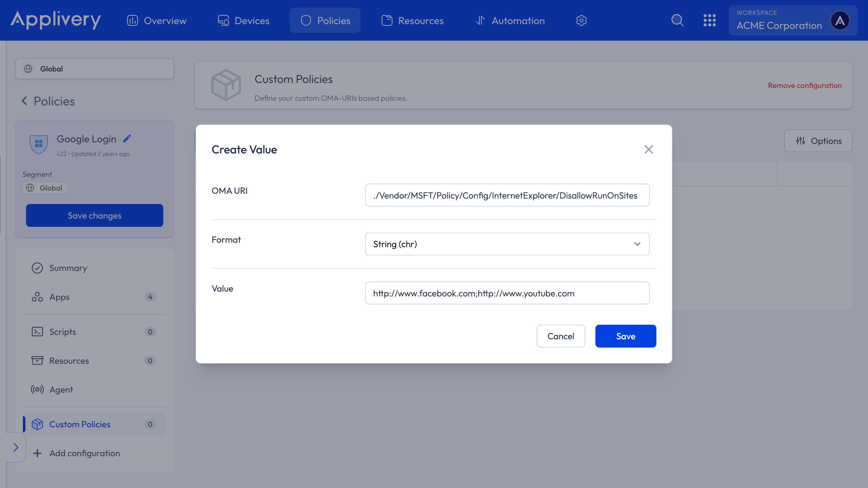Focus the Value text field
The height and width of the screenshot is (488, 868).
507,293
